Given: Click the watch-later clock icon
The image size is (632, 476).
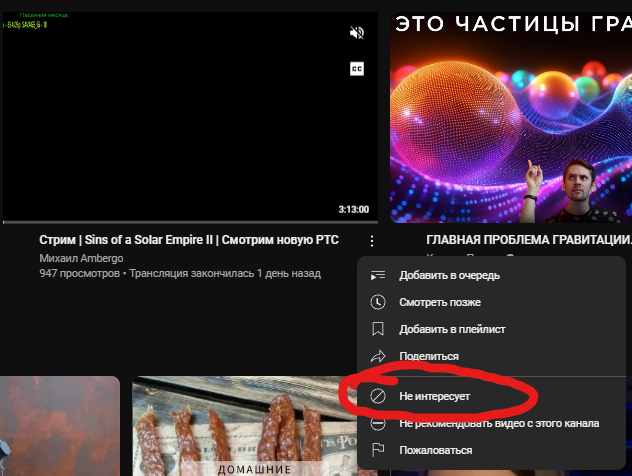Looking at the screenshot, I should 378,302.
